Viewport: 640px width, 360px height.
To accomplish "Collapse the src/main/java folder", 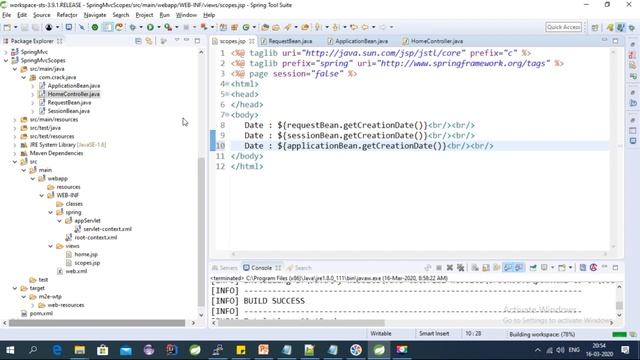I will [15, 69].
